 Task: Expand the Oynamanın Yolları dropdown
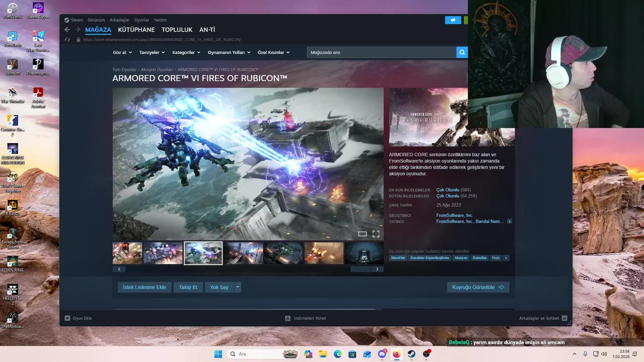pyautogui.click(x=229, y=52)
